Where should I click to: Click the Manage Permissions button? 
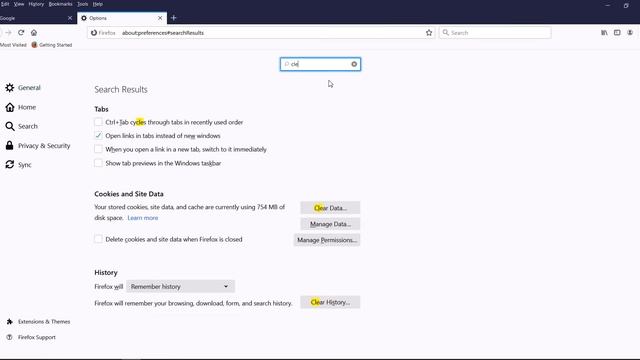[x=327, y=240]
